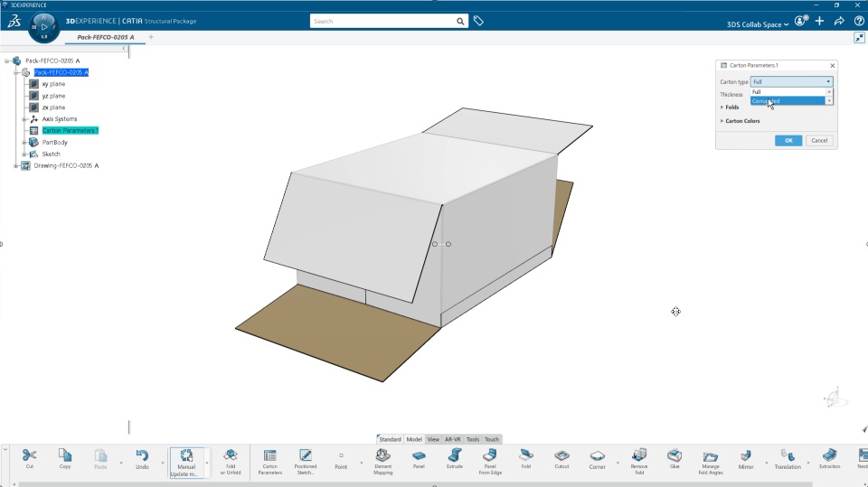Image resolution: width=868 pixels, height=487 pixels.
Task: Select the Translation tool
Action: click(788, 459)
